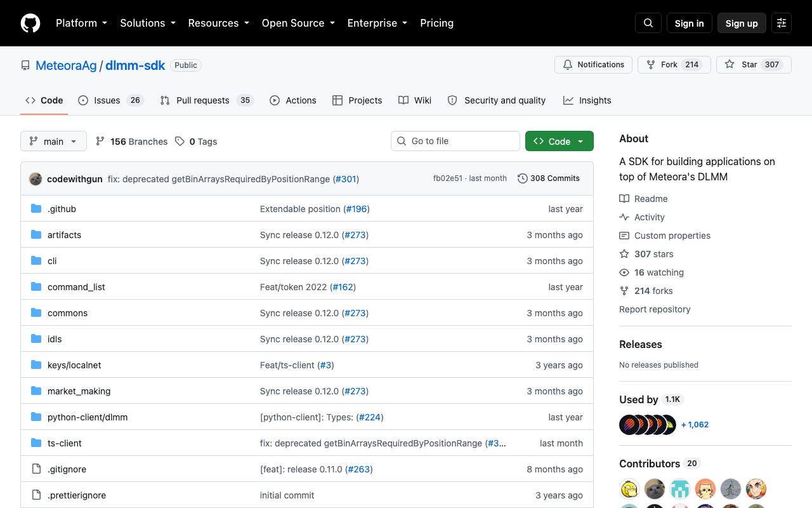The height and width of the screenshot is (508, 812).
Task: Open the cli folder
Action: 52,261
